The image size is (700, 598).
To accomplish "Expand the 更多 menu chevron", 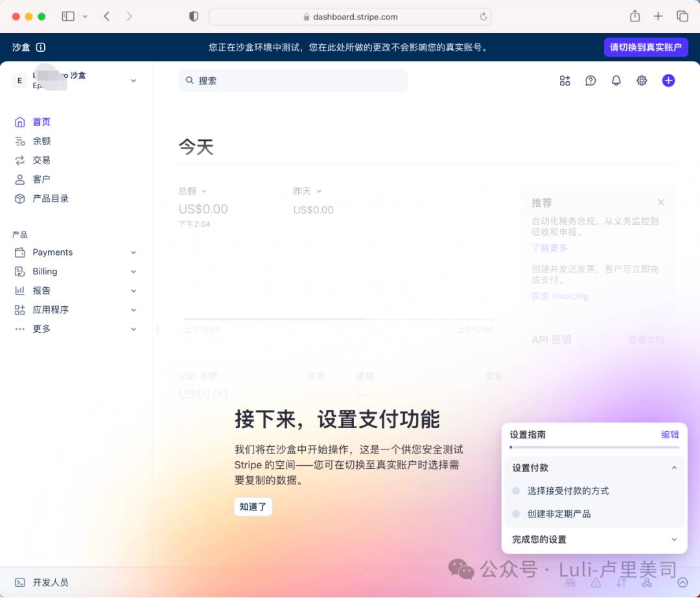I will pyautogui.click(x=133, y=329).
